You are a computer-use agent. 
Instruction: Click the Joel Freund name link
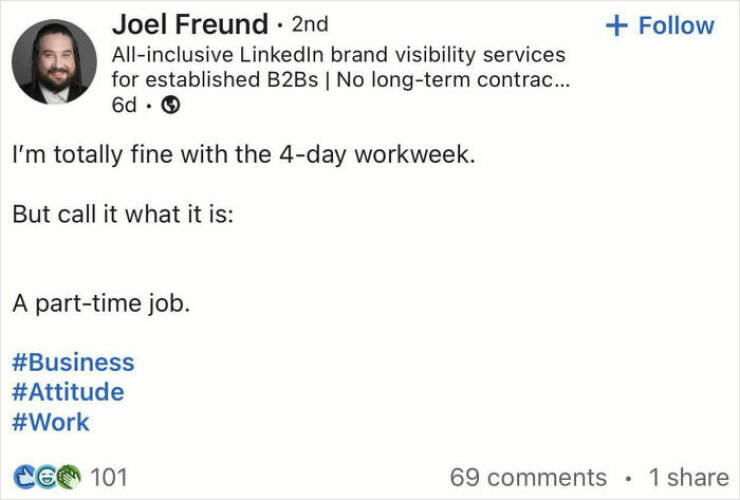coord(190,24)
